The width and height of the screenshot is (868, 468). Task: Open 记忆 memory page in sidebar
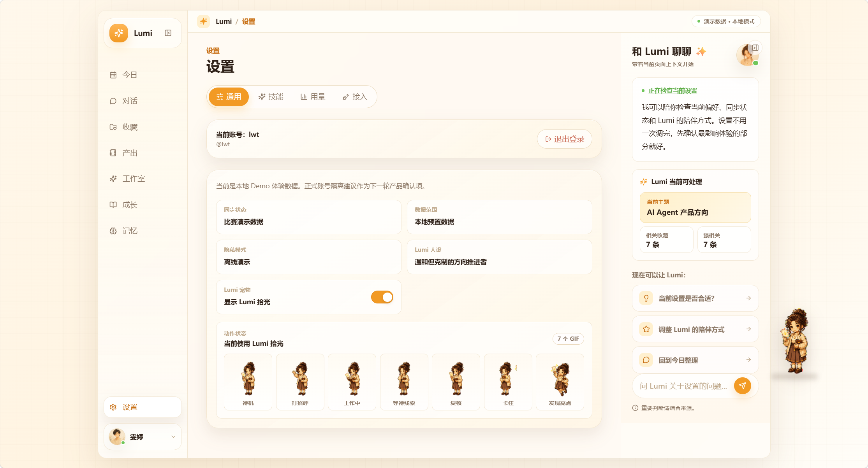pos(143,231)
